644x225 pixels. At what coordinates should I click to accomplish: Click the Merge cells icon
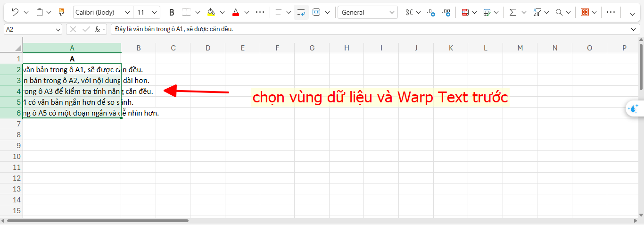pyautogui.click(x=316, y=12)
